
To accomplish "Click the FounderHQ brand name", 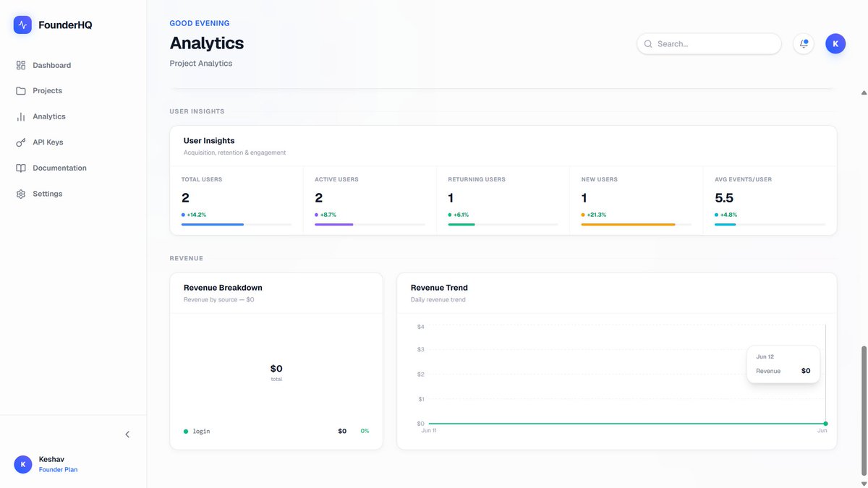I will [x=65, y=25].
